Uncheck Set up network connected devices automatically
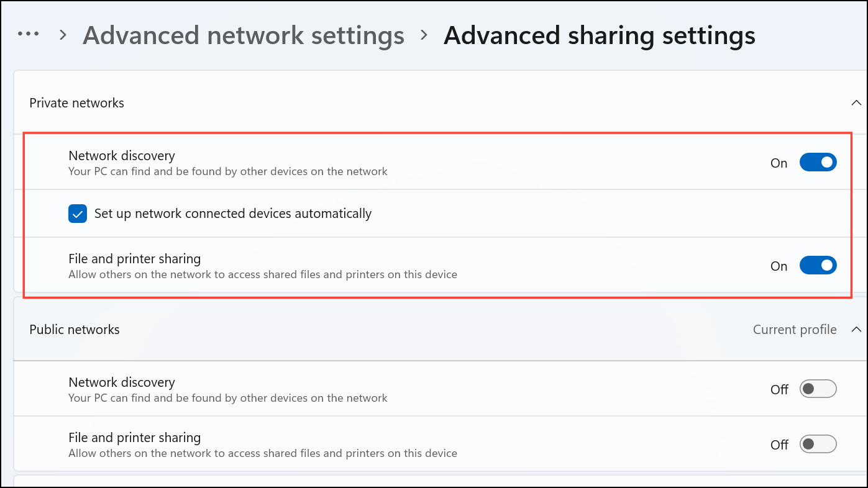Screen dimensions: 868x488 point(78,214)
